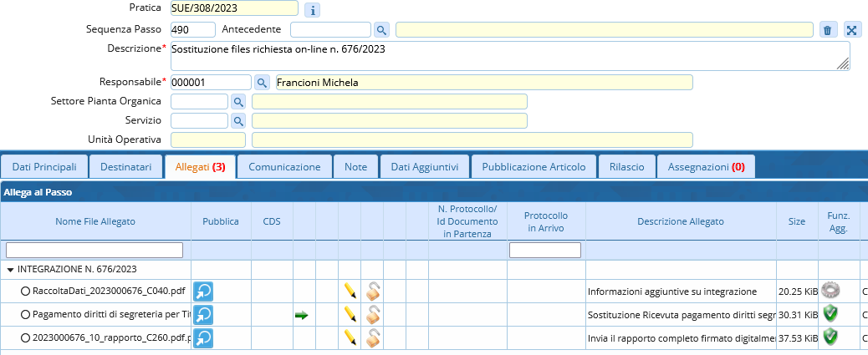Click the trash delete icon

point(827,30)
